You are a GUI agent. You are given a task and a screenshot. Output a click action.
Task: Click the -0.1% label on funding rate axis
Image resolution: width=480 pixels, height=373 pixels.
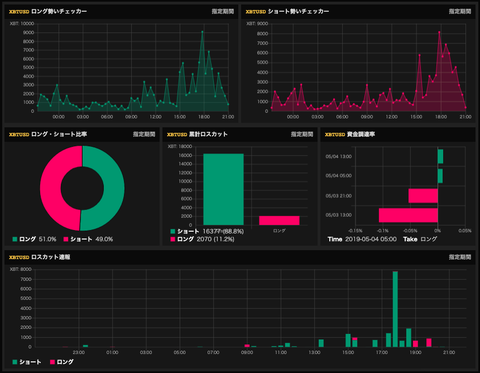tap(382, 231)
